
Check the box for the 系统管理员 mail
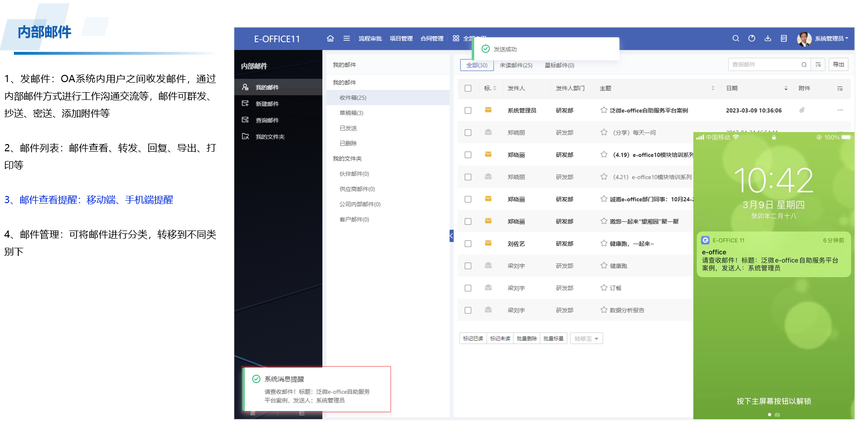pos(468,110)
